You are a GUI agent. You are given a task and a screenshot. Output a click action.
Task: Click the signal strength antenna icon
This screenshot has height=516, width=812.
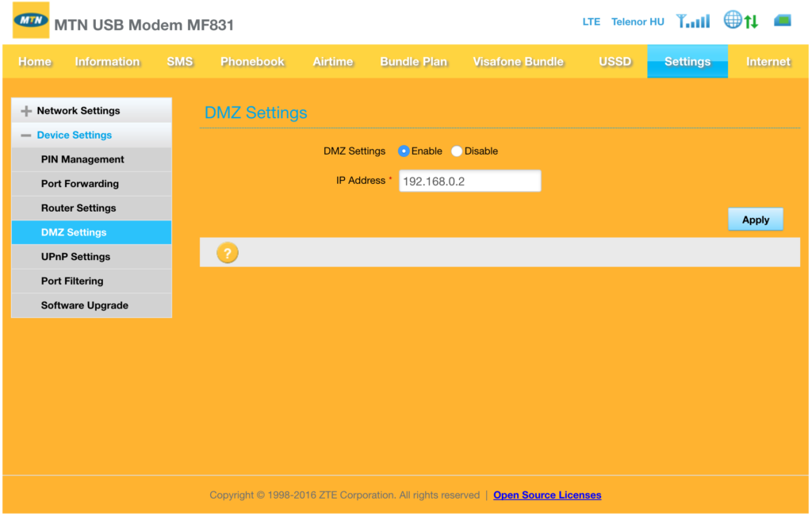[x=692, y=21]
